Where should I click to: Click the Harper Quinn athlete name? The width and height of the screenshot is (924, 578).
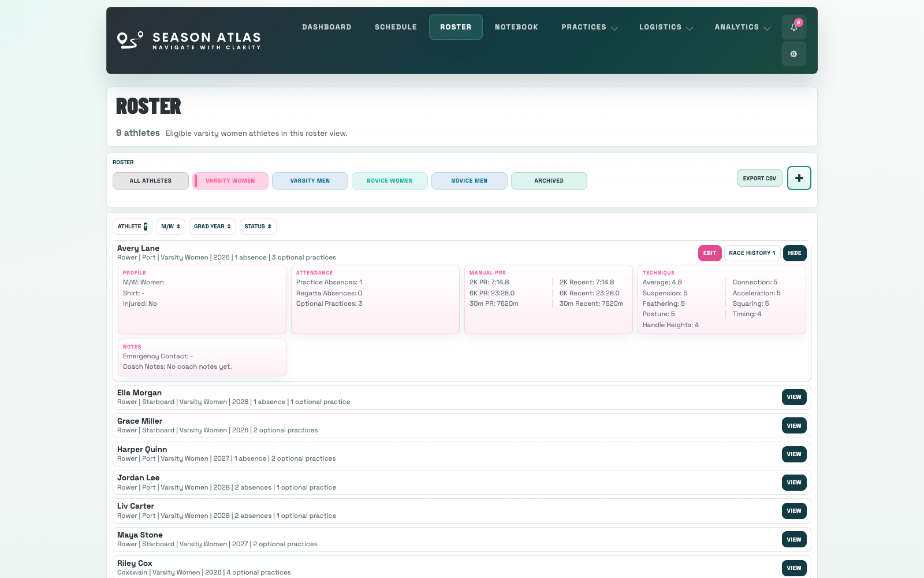142,450
